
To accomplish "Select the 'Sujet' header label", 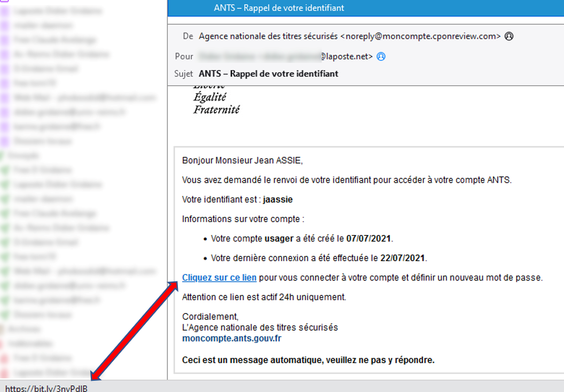I will [x=183, y=74].
